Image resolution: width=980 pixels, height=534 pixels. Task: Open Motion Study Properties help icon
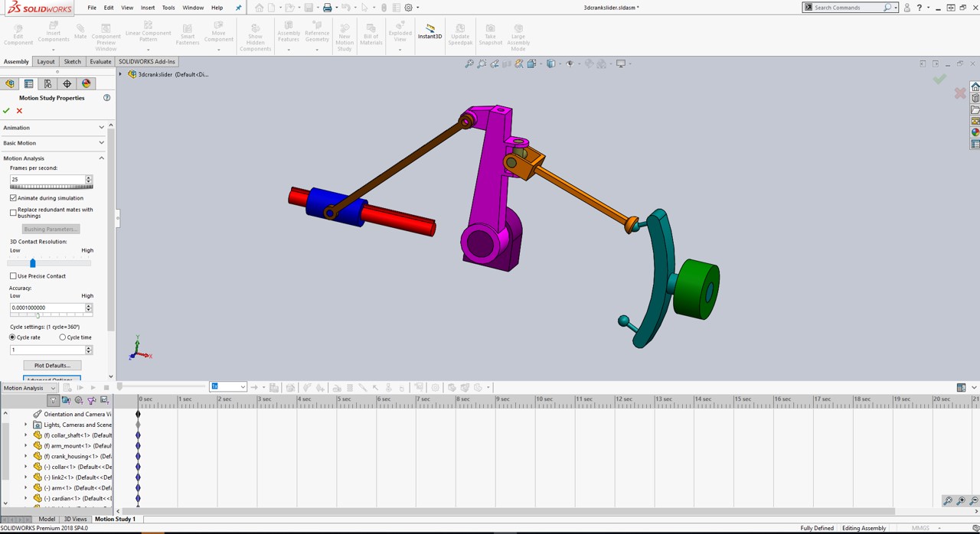(106, 98)
